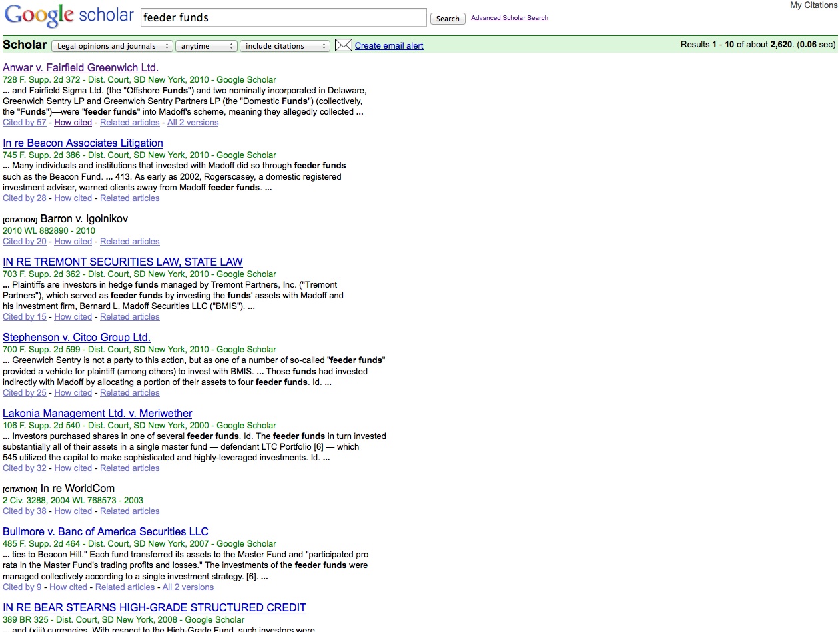The height and width of the screenshot is (632, 840).
Task: Click in the feeder funds search field
Action: [283, 17]
